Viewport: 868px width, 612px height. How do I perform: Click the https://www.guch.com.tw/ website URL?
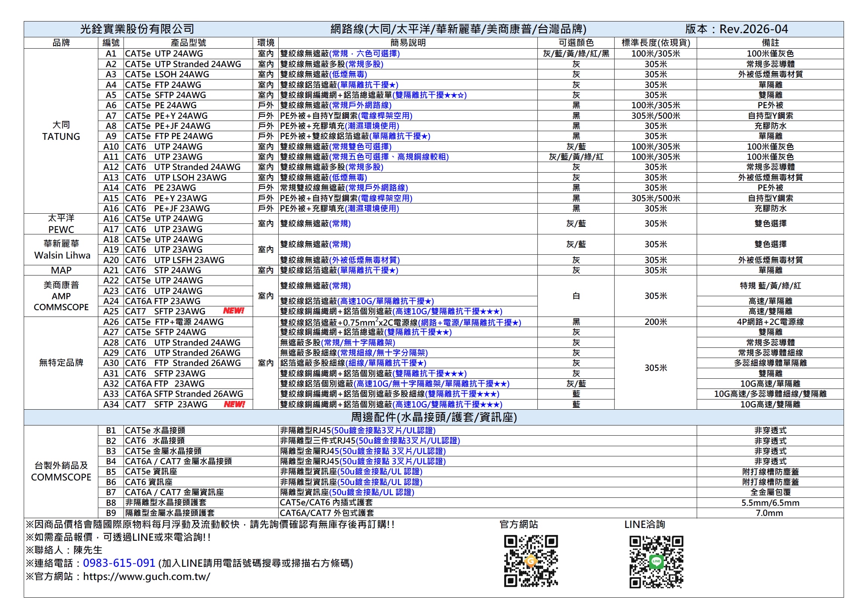pos(146,577)
